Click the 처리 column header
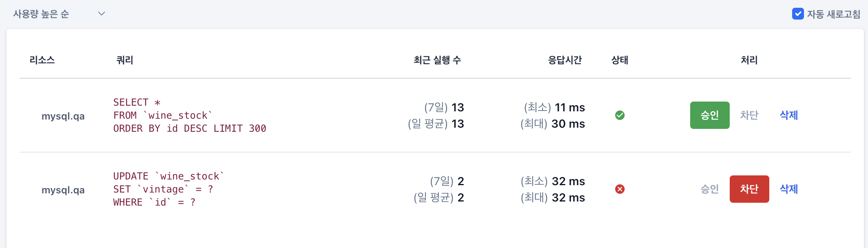Viewport: 868px width, 248px height. [x=749, y=60]
